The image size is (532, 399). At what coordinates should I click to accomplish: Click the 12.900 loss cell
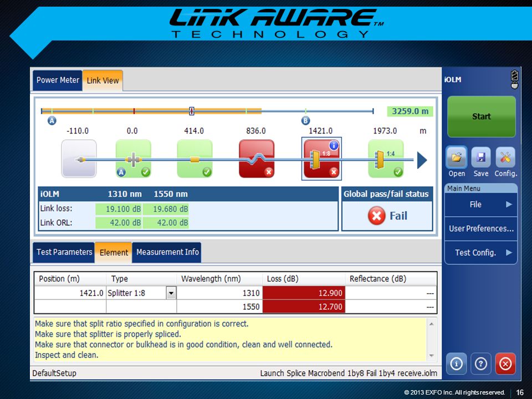tap(304, 293)
